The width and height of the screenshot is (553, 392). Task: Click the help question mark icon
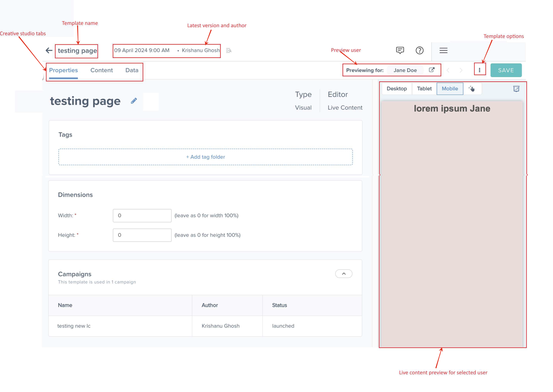420,51
